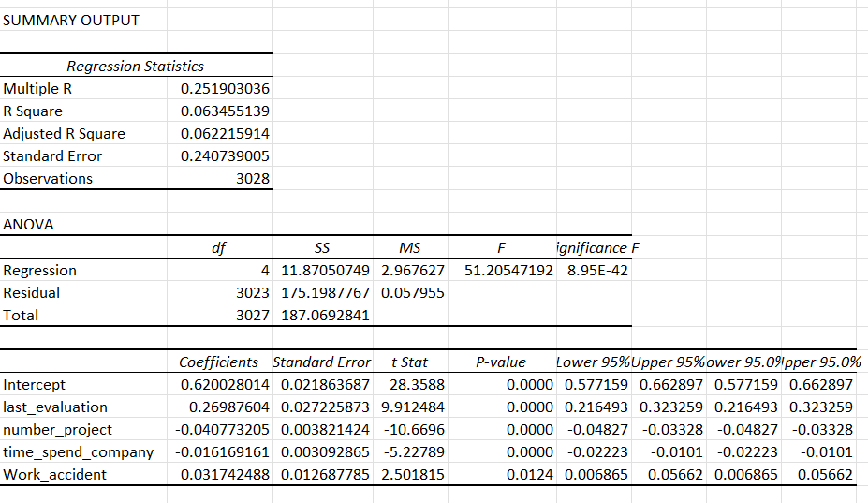Click the last_evaluation row label
The height and width of the screenshot is (503, 868).
pyautogui.click(x=55, y=407)
